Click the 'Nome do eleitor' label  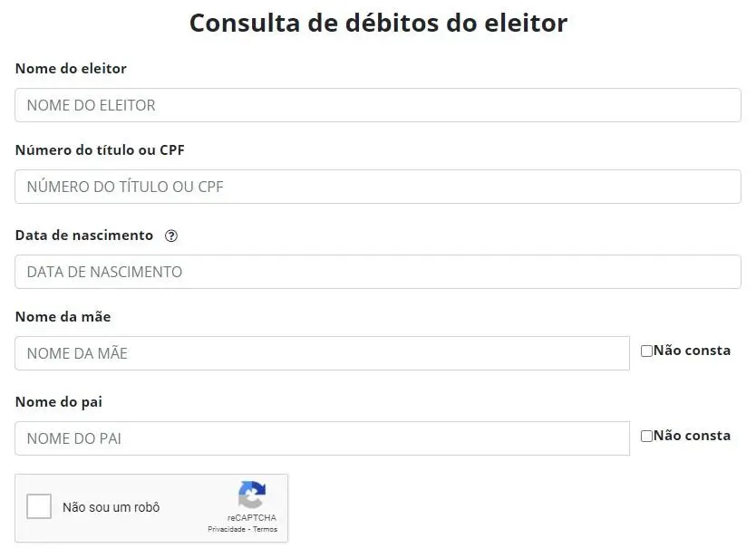pos(71,68)
